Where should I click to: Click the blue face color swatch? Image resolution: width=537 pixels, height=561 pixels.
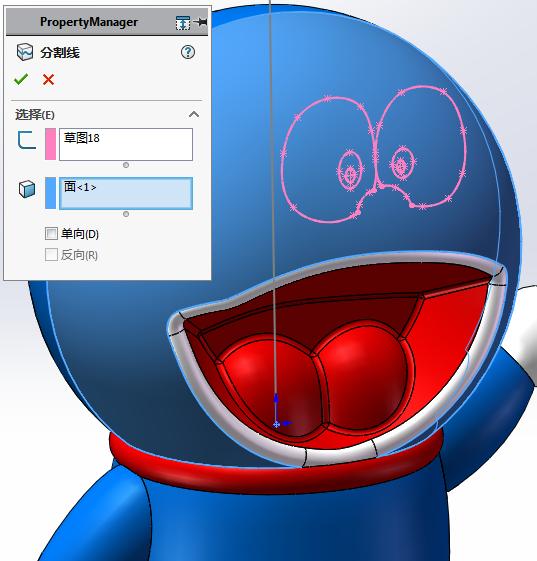(x=50, y=193)
